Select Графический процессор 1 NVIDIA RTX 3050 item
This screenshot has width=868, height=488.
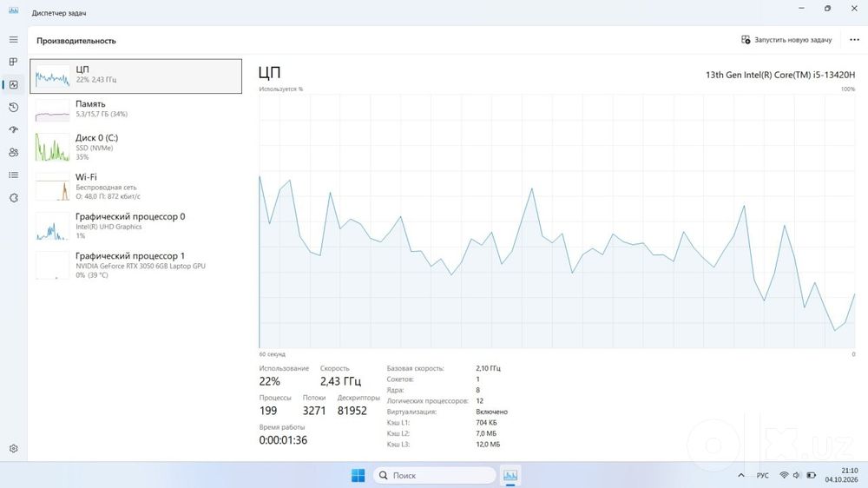(x=135, y=266)
